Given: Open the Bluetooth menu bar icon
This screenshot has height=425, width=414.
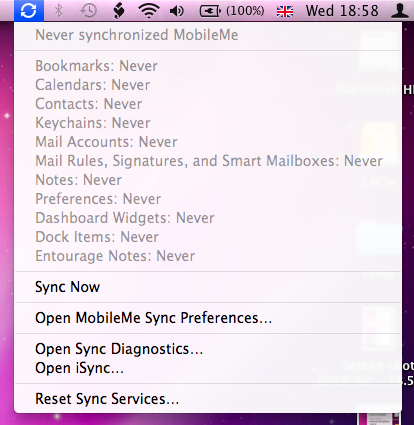Looking at the screenshot, I should pos(59,11).
